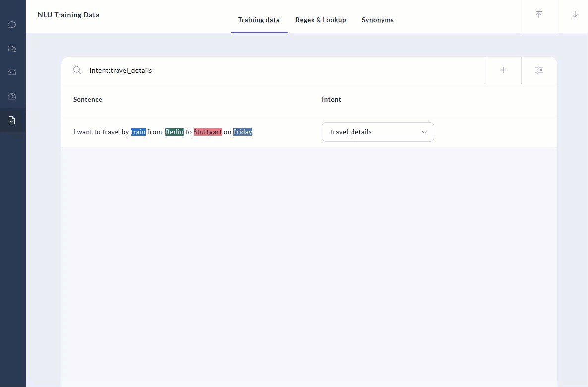Viewport: 588px width, 387px height.
Task: Click the download arrow icon
Action: 575,15
